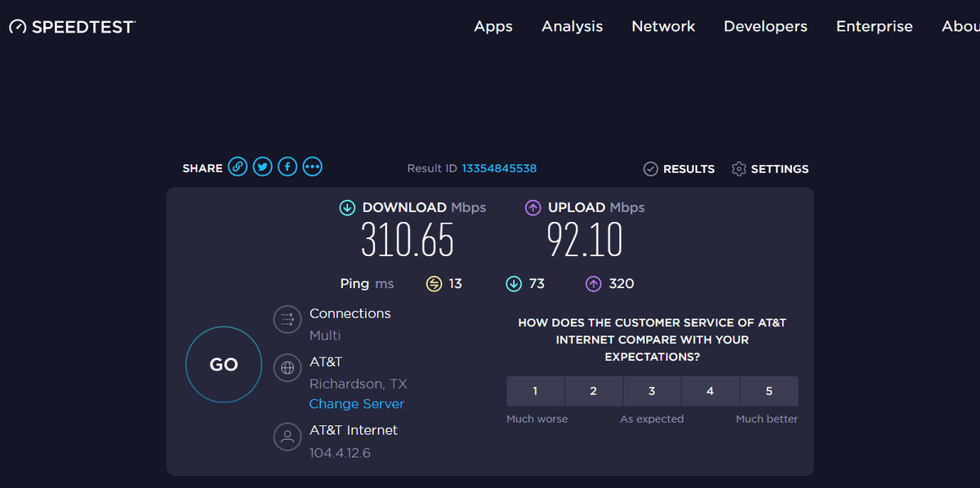Open the Network menu item
Screen dimensions: 980x488
(x=663, y=26)
